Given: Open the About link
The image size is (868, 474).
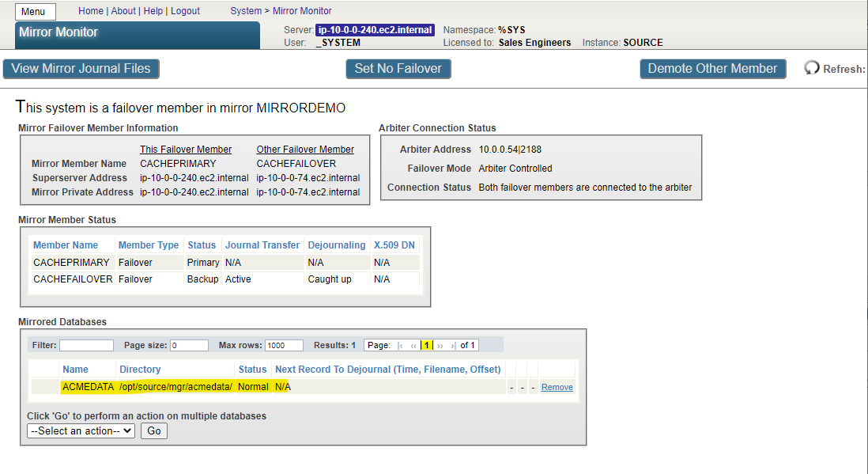Looking at the screenshot, I should (123, 11).
